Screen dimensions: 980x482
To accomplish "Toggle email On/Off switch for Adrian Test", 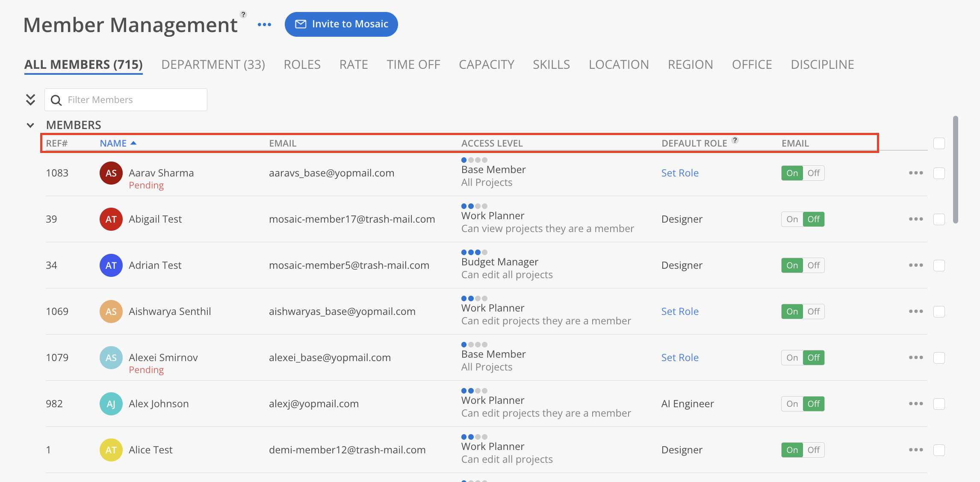I will [x=803, y=265].
